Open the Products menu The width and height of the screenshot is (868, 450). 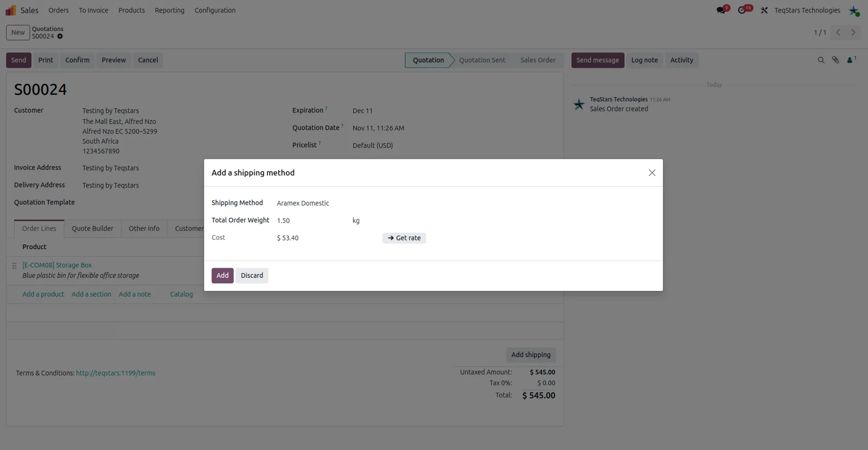click(x=132, y=10)
